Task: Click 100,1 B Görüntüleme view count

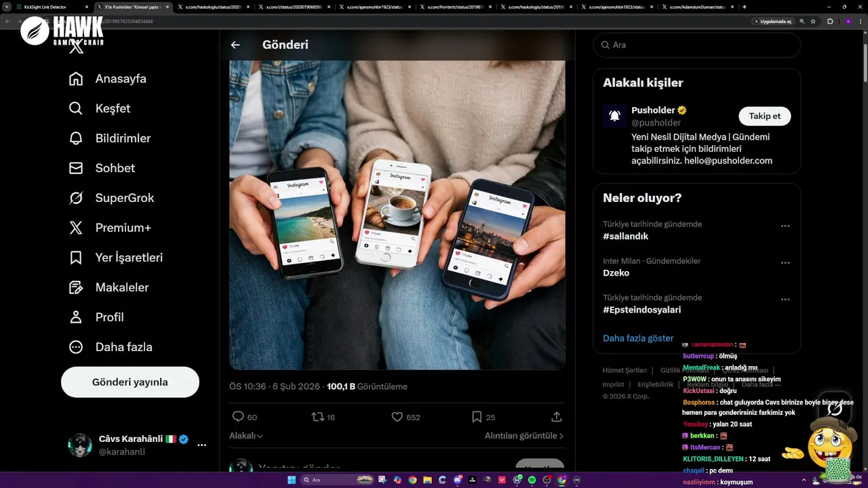Action: pos(367,386)
